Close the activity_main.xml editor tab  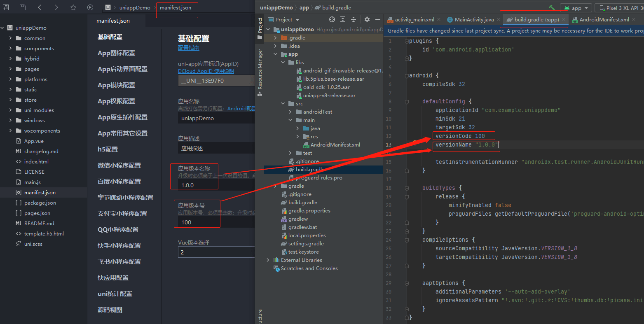coord(439,19)
